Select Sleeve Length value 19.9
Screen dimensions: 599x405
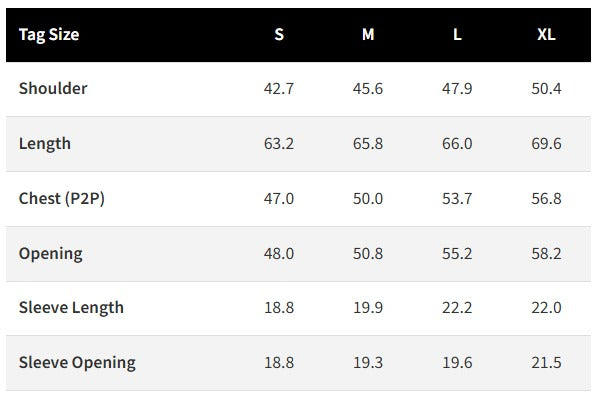pyautogui.click(x=368, y=308)
